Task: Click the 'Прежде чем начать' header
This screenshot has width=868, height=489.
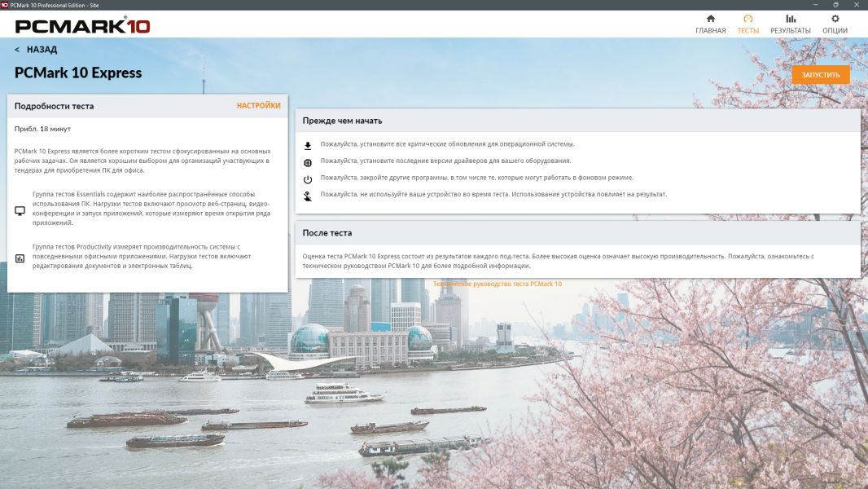Action: (342, 121)
